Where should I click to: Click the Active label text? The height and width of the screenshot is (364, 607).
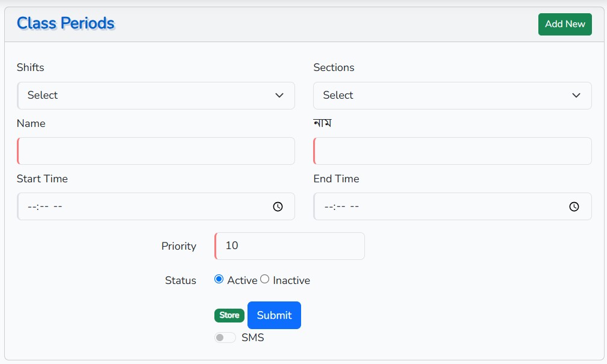(x=242, y=280)
